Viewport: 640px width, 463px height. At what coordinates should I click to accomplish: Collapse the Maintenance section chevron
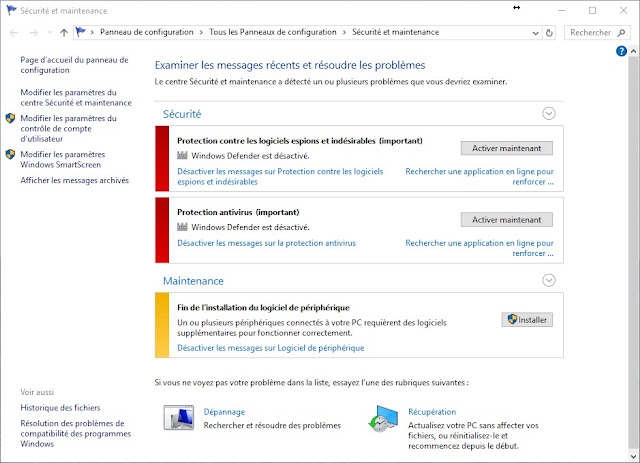(x=549, y=280)
